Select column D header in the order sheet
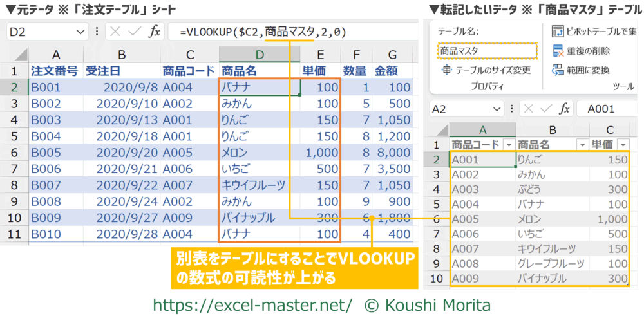 (x=259, y=55)
